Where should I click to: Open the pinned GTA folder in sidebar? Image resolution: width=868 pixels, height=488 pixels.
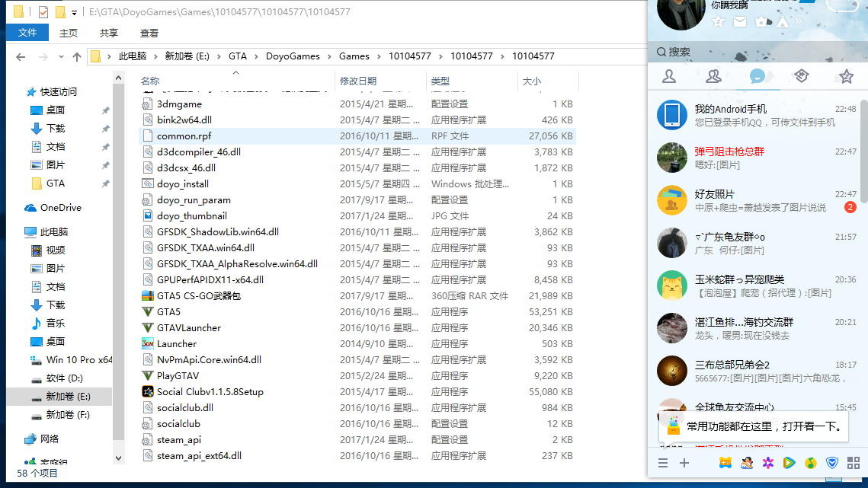tap(56, 183)
